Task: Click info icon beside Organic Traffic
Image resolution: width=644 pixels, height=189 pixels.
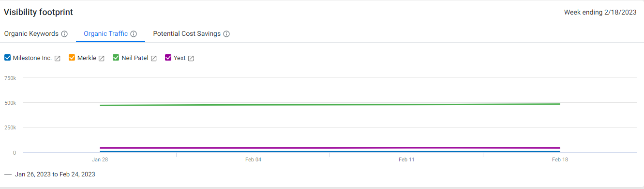Action: pos(134,34)
